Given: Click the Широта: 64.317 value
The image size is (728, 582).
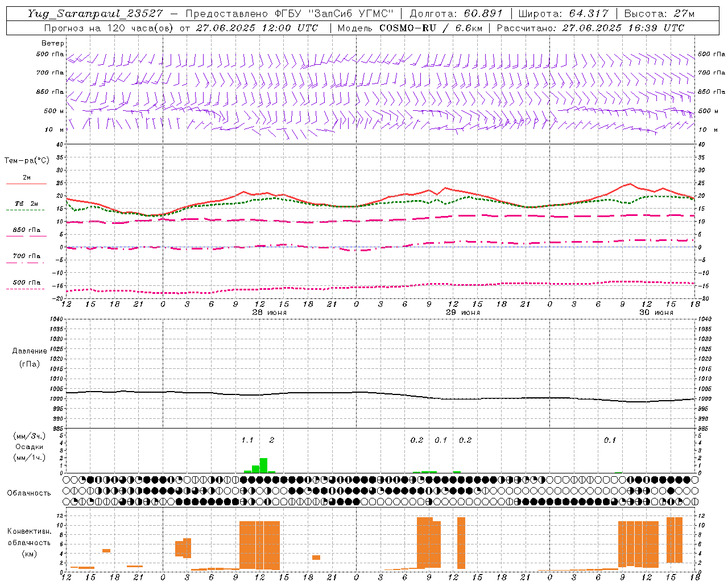Looking at the screenshot, I should 564,14.
